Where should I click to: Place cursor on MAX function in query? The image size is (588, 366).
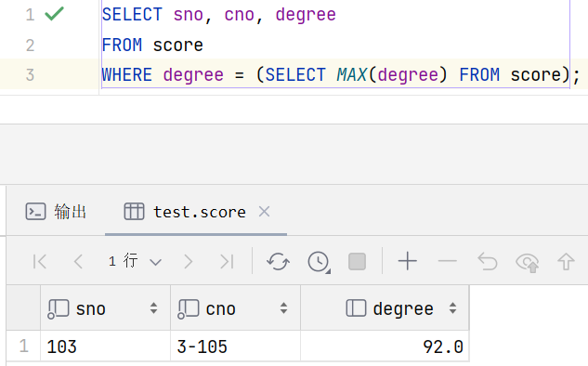[x=351, y=74]
